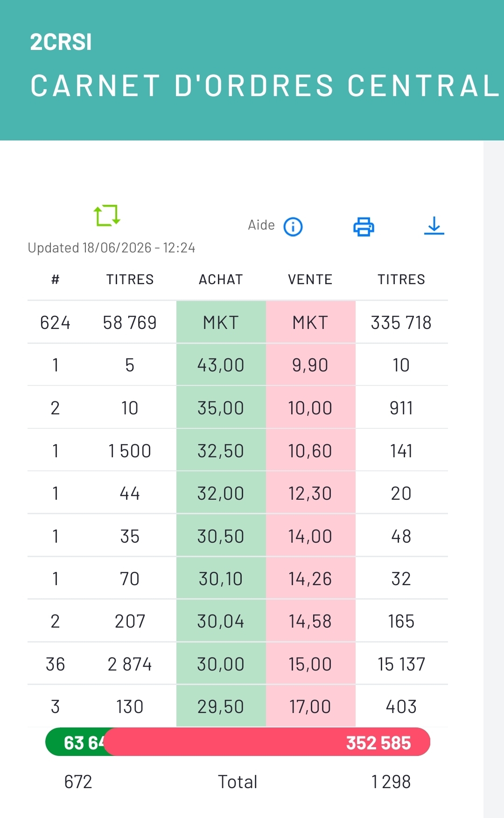Click the 15,00 sell price cell
This screenshot has height=818, width=504.
[x=311, y=664]
